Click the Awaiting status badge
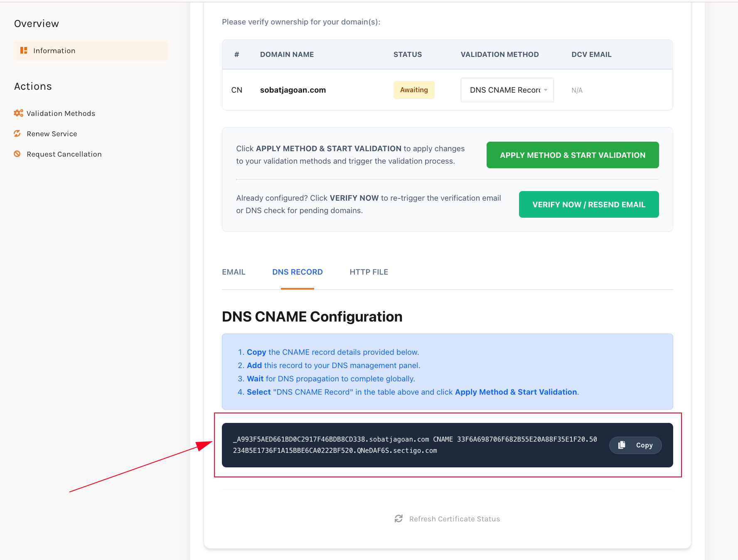This screenshot has height=560, width=738. 413,90
